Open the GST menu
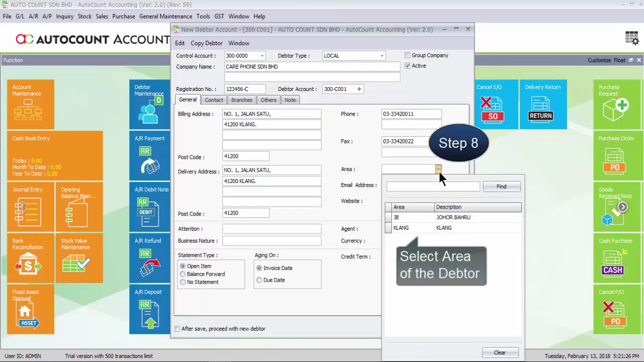 [219, 17]
